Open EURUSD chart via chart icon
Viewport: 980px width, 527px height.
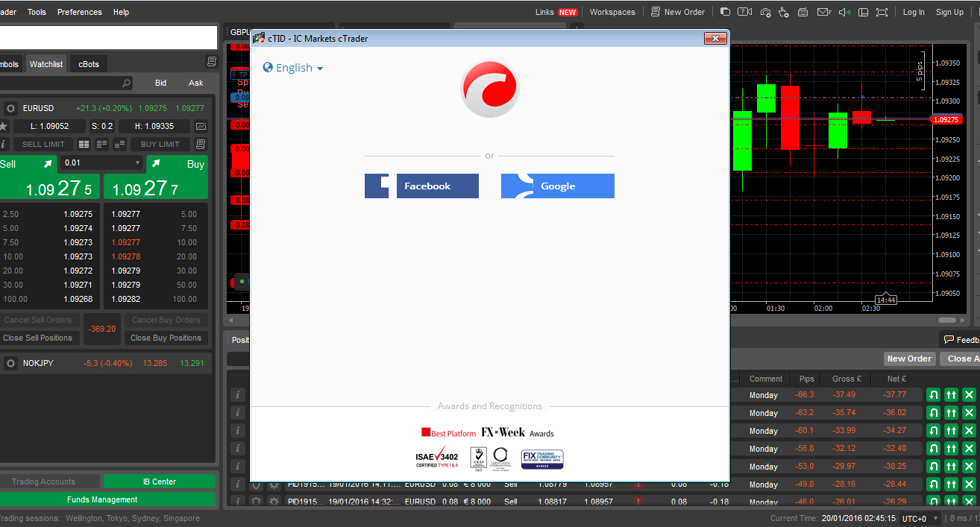[201, 126]
